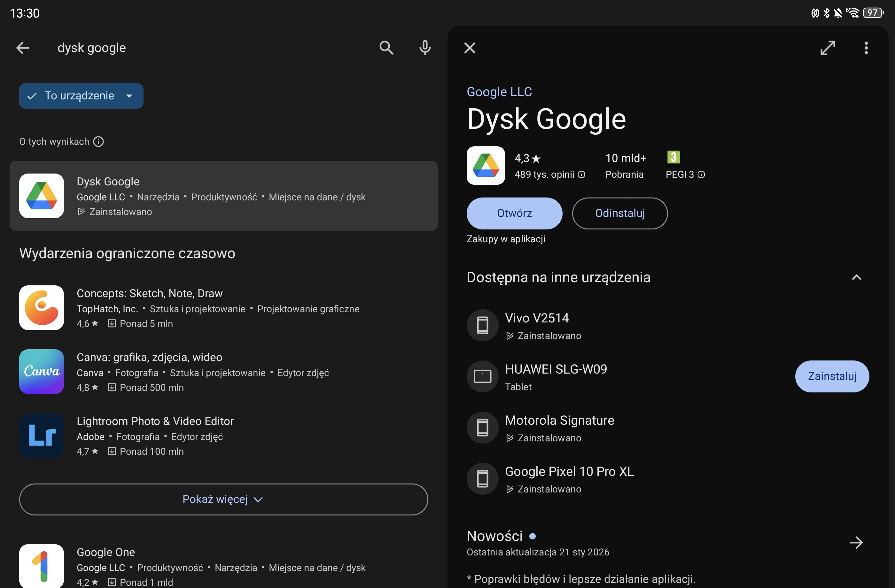
Task: Expand details panel to full screen
Action: (828, 48)
